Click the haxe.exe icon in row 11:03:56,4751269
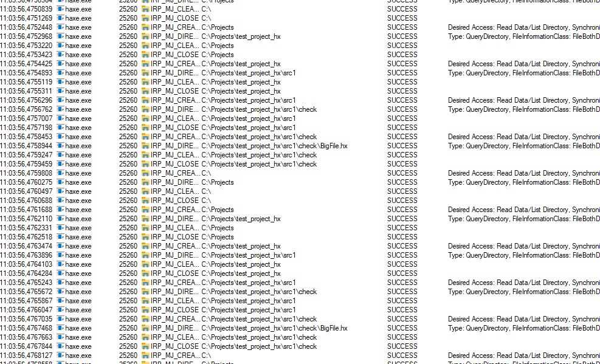 [x=60, y=18]
